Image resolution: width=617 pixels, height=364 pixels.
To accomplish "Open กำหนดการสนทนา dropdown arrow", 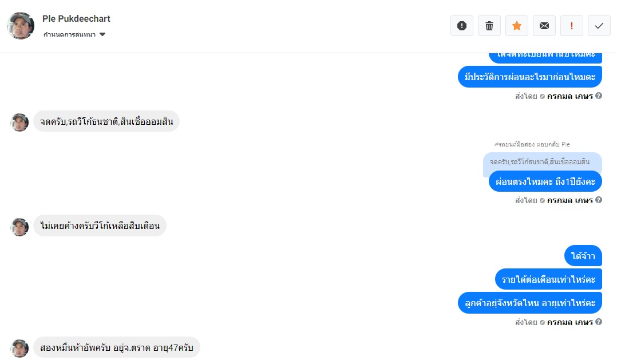I will point(102,35).
